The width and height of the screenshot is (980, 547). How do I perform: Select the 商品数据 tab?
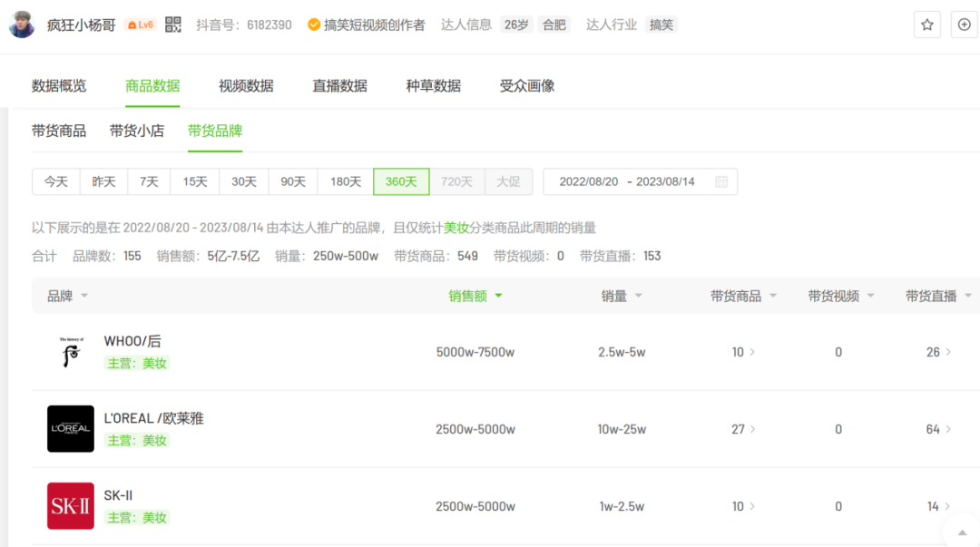(x=152, y=85)
